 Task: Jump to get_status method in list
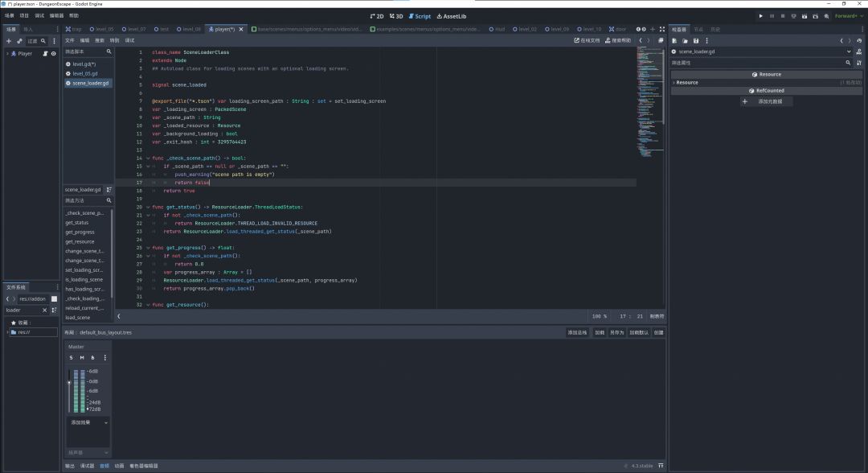77,223
